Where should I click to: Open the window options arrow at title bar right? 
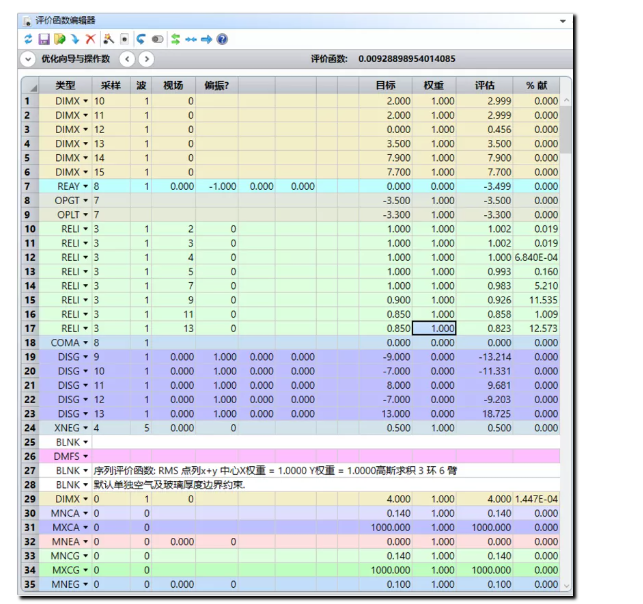563,21
